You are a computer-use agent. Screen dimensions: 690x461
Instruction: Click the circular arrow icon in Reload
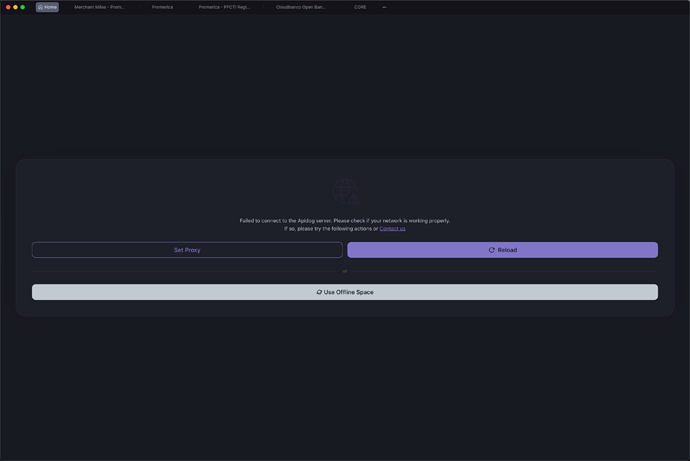click(491, 250)
